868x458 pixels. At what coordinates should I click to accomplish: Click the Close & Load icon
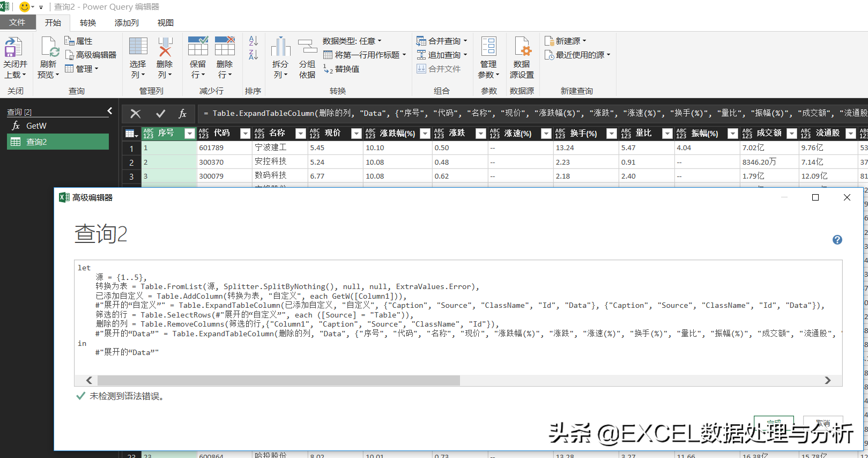click(x=13, y=47)
